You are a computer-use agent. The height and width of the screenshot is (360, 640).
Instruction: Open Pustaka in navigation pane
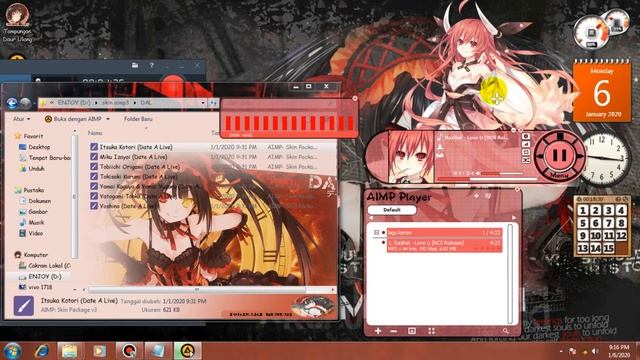pos(29,190)
